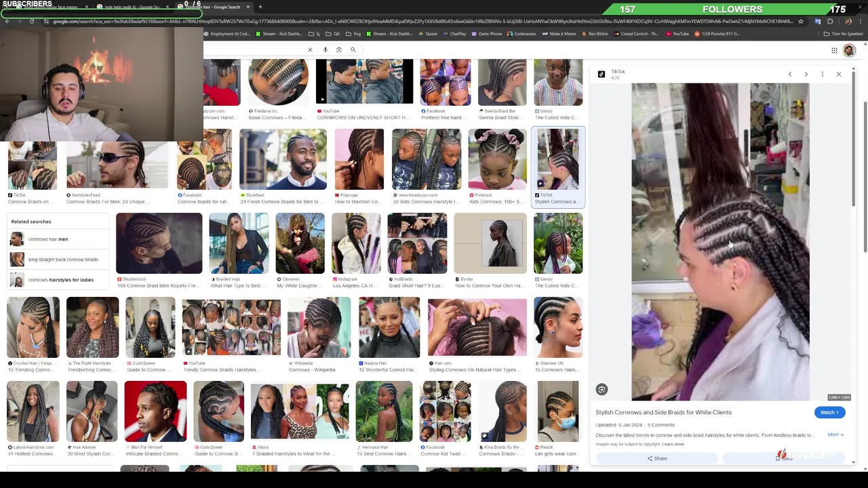This screenshot has width=868, height=488.
Task: Open the Stylish Cornrows and Side Braids title
Action: pyautogui.click(x=663, y=412)
